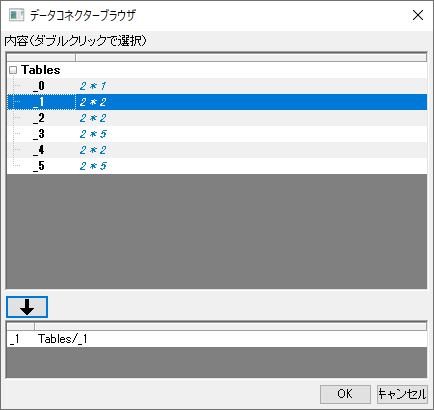Click the 2 * 5 value in the _5 row
The height and width of the screenshot is (410, 434).
93,166
